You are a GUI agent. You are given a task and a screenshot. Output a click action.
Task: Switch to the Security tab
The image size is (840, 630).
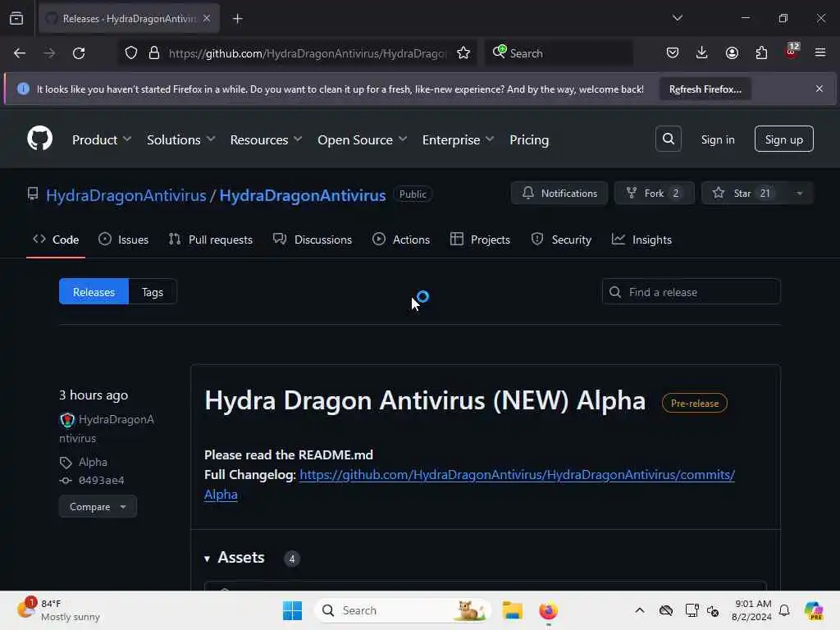[561, 240]
